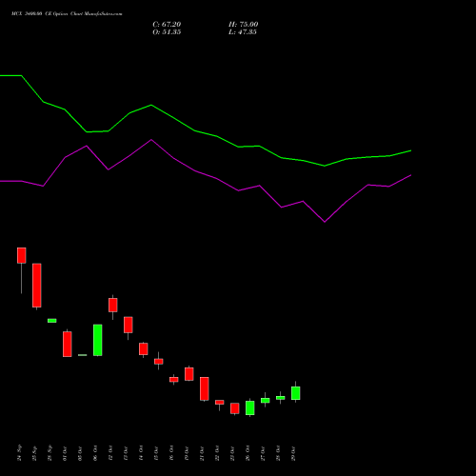Select the 12 Oct date label
This screenshot has width=476, height=476.
[111, 453]
